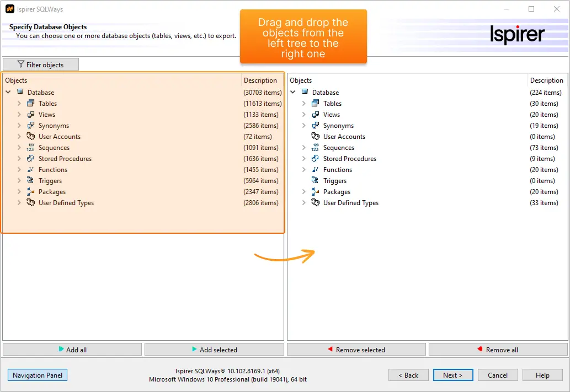Open Help
The image size is (570, 392).
[x=542, y=375]
